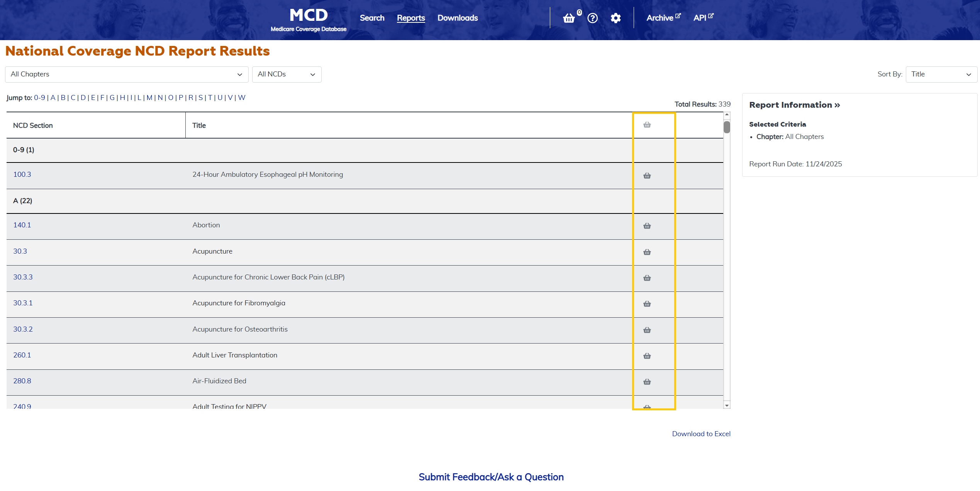Collapse the Report Information panel
Image resolution: width=980 pixels, height=491 pixels.
tap(794, 105)
